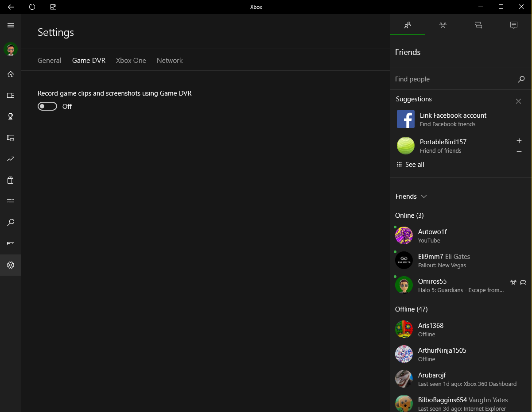The image size is (532, 412).
Task: Open the OneGuide list icon in sidebar
Action: [11, 201]
